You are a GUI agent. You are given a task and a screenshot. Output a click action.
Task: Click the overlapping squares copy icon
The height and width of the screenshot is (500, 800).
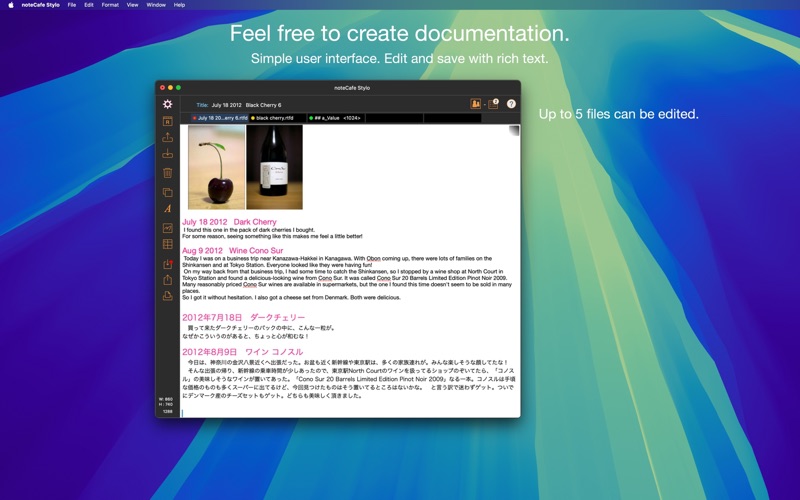click(x=167, y=192)
